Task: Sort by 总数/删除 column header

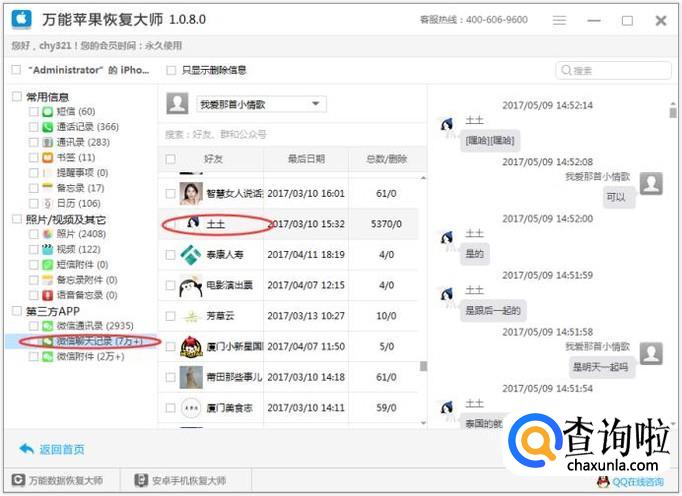Action: (387, 159)
